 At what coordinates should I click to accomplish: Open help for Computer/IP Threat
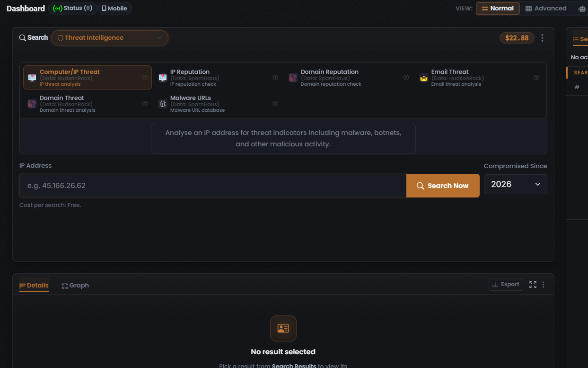[145, 78]
